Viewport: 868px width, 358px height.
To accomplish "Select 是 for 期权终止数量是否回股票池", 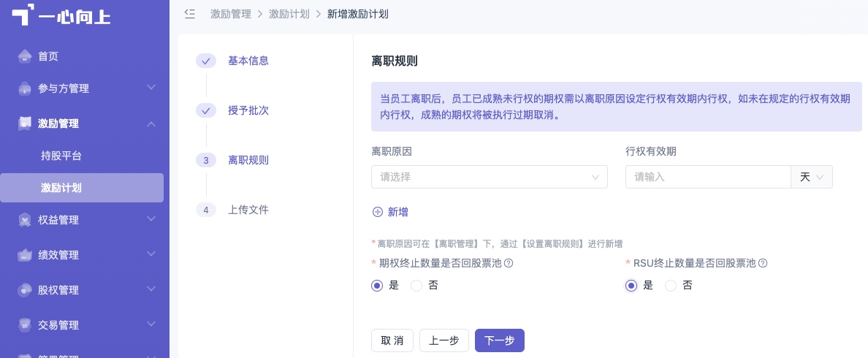I will click(x=377, y=286).
